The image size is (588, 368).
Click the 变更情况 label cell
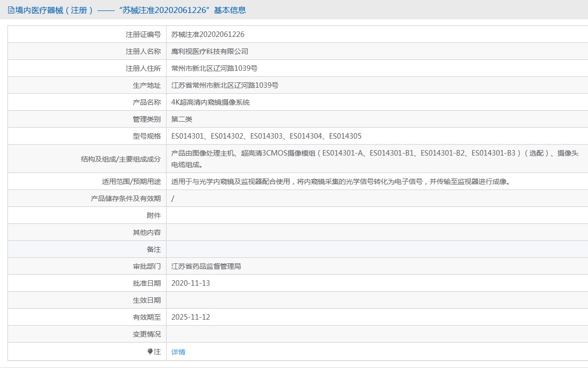87,334
